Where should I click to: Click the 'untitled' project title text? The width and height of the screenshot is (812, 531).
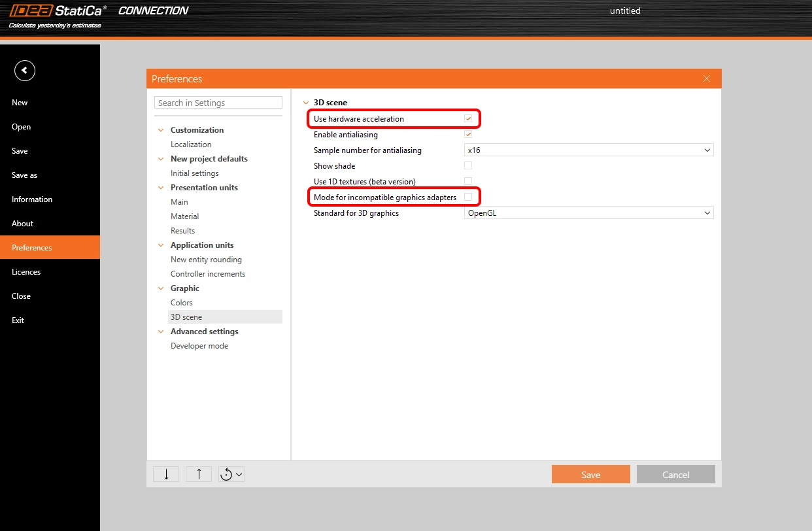625,10
